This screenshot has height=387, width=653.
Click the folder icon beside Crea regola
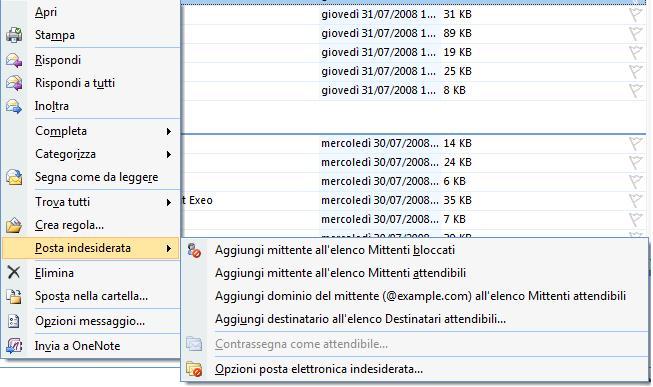click(x=14, y=225)
